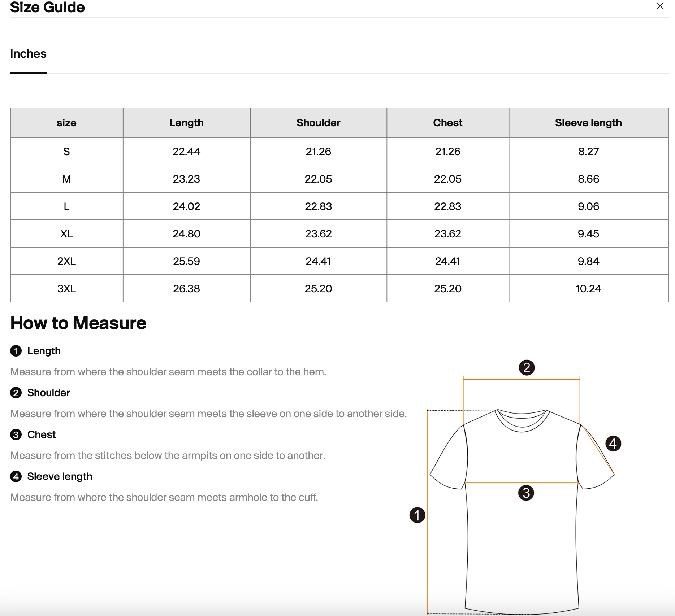Click the 2XL chest value 24.41

(x=447, y=261)
